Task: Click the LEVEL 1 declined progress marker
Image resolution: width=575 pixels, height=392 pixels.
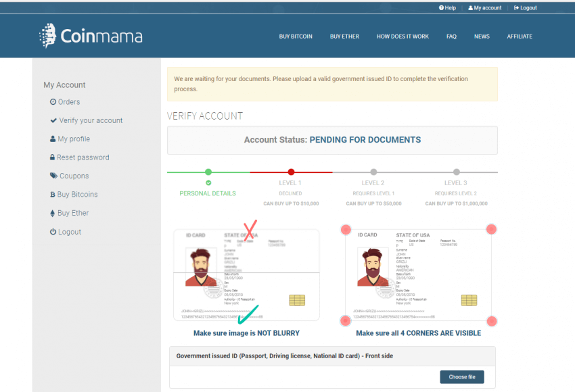Action: pyautogui.click(x=290, y=172)
